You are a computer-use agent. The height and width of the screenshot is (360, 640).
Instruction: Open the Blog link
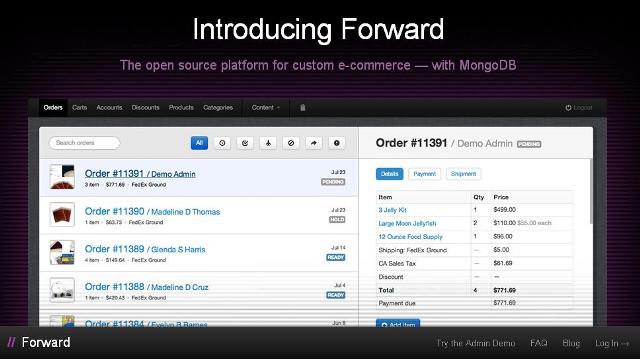tap(571, 343)
